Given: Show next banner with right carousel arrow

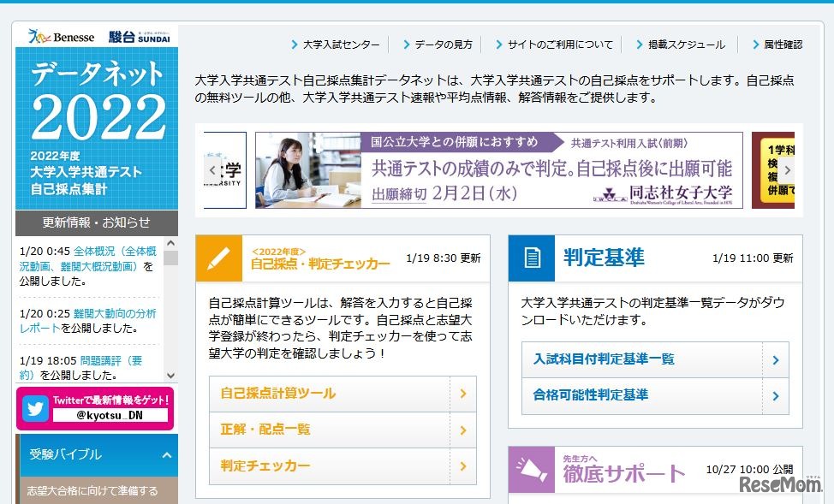Looking at the screenshot, I should (787, 170).
